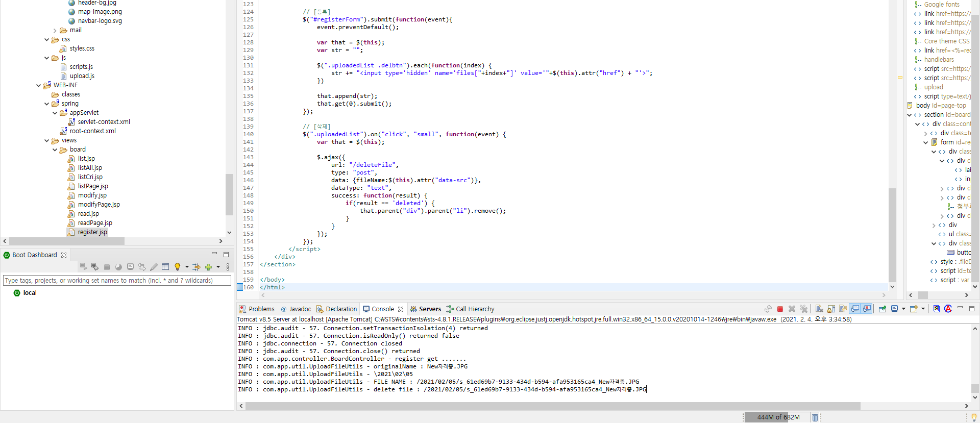Collapse the board folder
Viewport: 980px width, 423px height.
click(x=55, y=150)
